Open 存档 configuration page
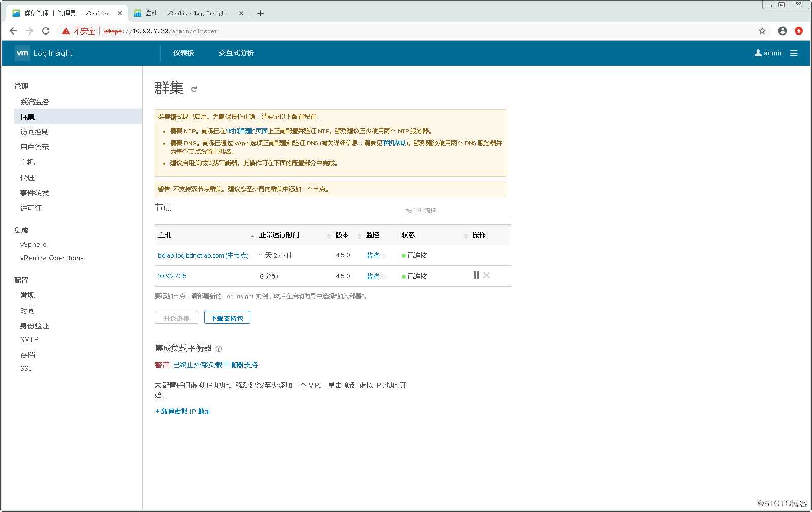 [x=27, y=355]
